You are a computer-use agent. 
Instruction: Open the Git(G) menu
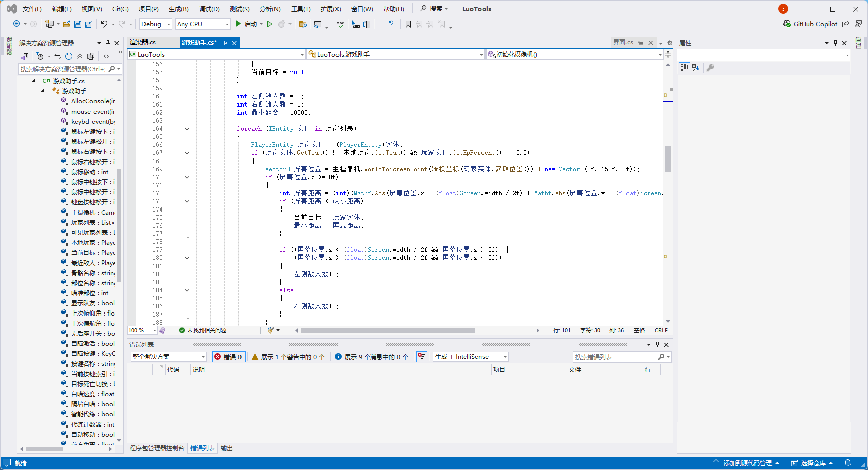point(120,8)
